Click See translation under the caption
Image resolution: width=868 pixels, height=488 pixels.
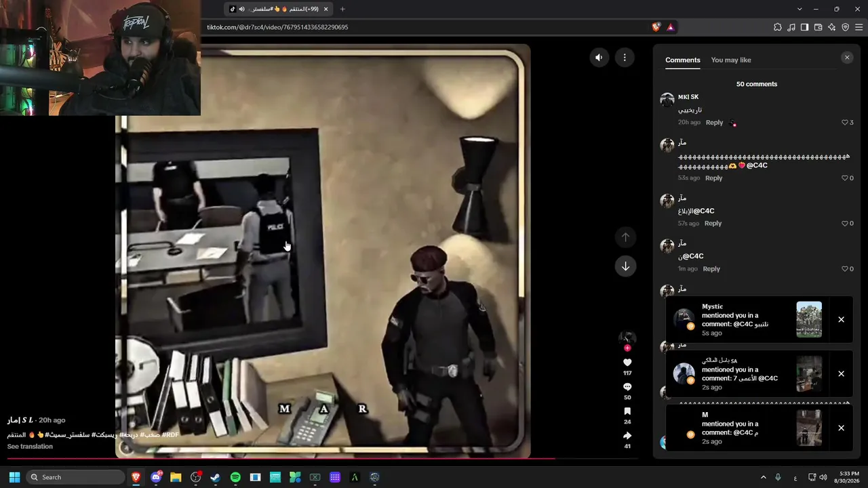pyautogui.click(x=30, y=447)
